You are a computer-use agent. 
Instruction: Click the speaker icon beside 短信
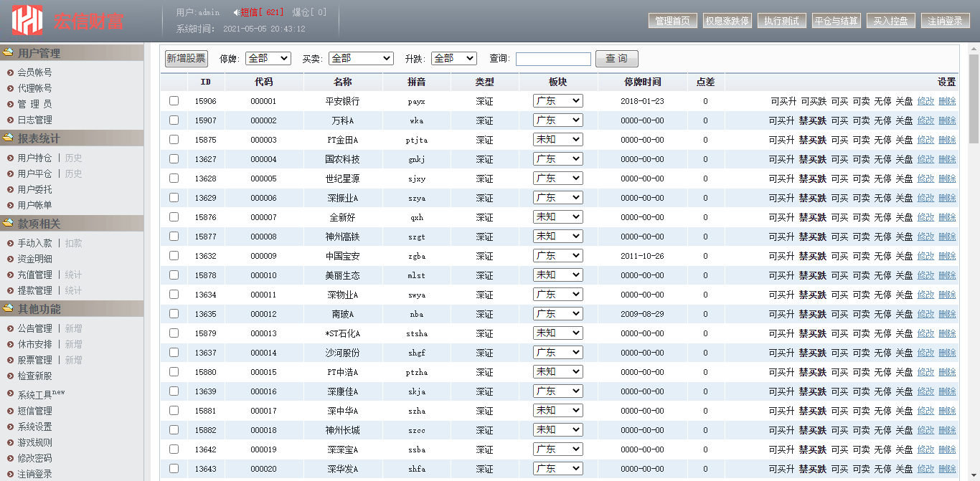[x=236, y=12]
